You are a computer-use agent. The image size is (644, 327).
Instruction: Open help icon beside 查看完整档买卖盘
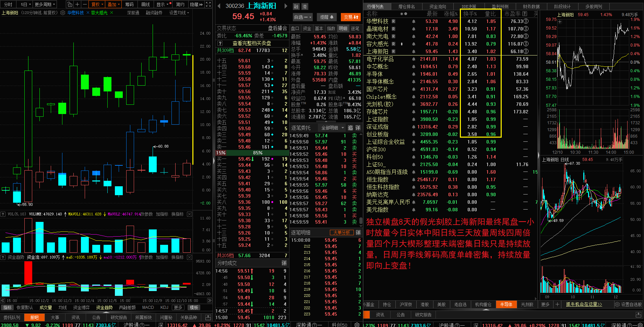click(220, 43)
